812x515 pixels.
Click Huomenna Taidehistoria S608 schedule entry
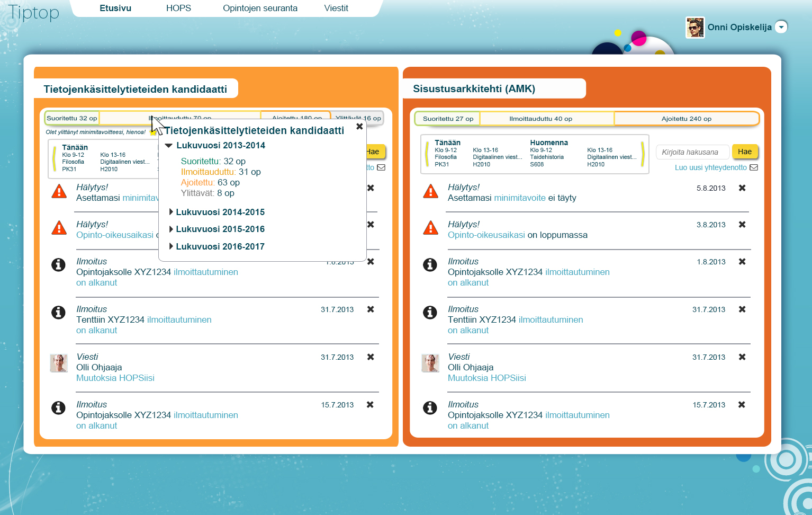coord(548,154)
